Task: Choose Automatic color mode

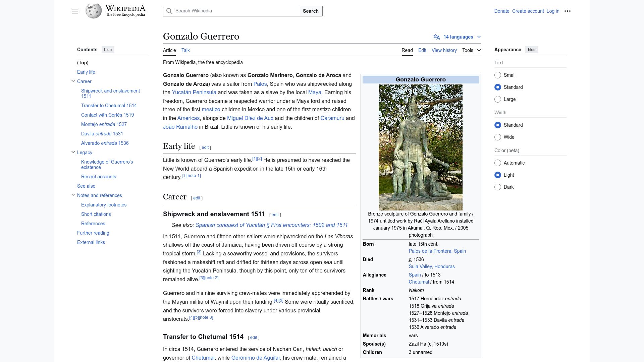Action: coord(498,163)
